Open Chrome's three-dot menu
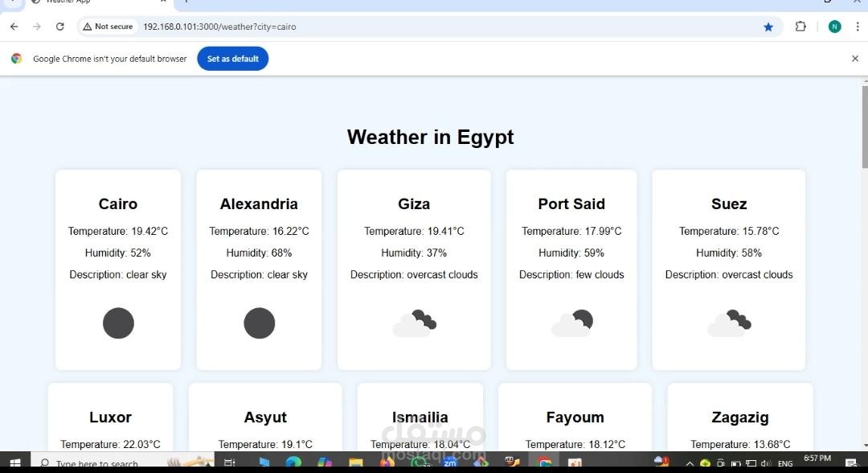 click(858, 27)
